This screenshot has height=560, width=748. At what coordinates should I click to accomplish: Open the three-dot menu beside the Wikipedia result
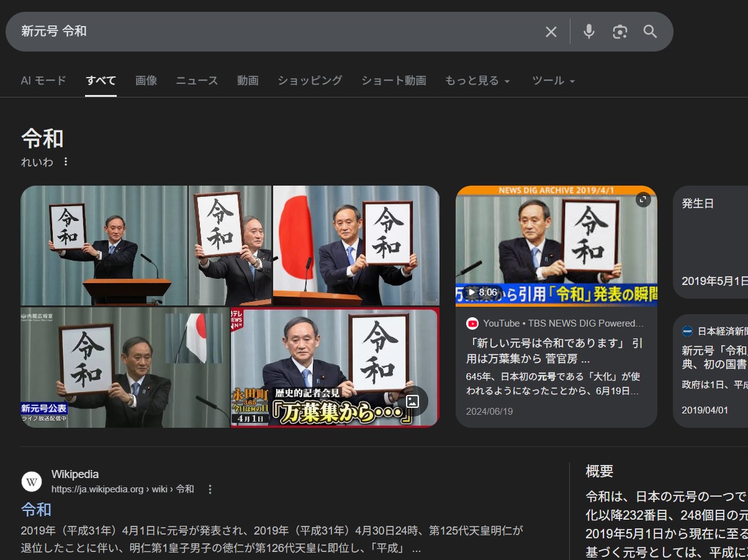point(210,489)
